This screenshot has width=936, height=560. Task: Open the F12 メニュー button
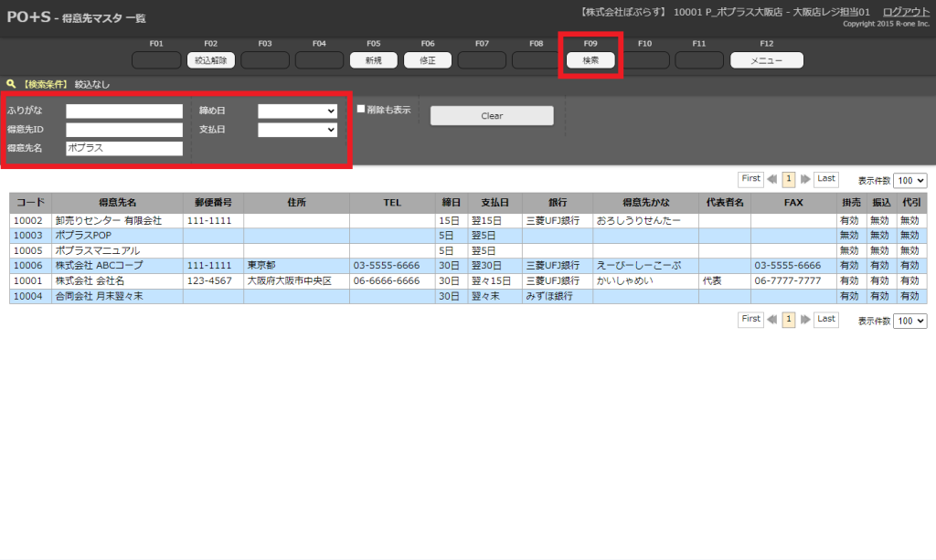tap(766, 60)
